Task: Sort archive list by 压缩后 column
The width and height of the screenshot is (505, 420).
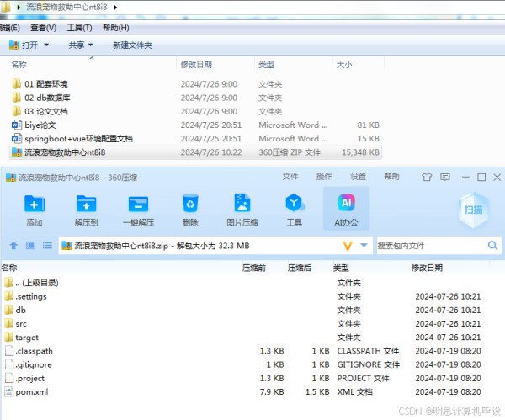Action: pos(300,268)
